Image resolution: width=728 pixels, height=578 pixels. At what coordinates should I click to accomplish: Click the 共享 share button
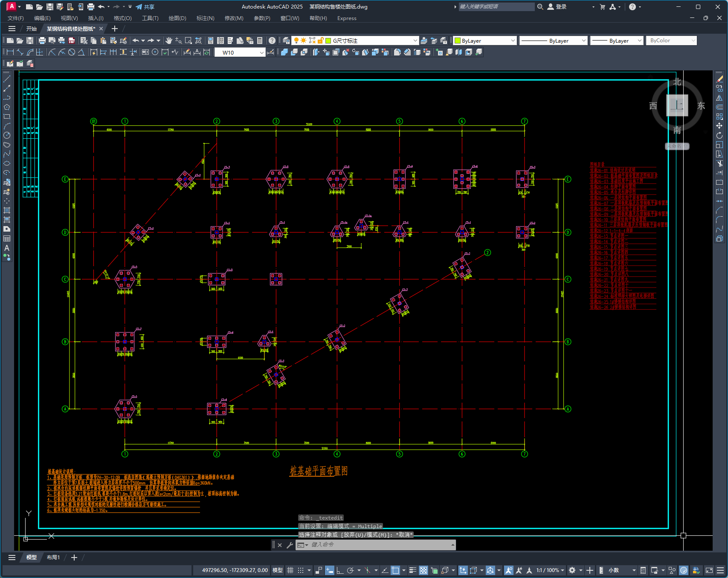click(x=145, y=7)
